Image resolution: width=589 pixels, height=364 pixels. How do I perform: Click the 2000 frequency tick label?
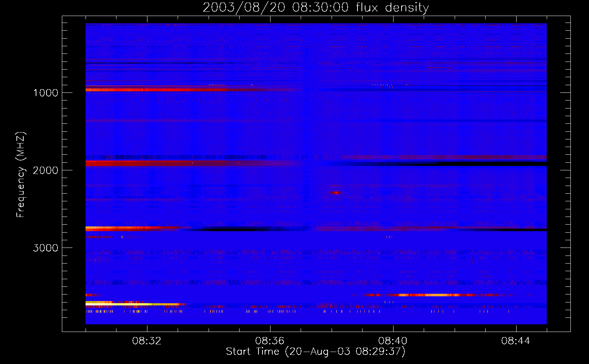click(x=46, y=170)
